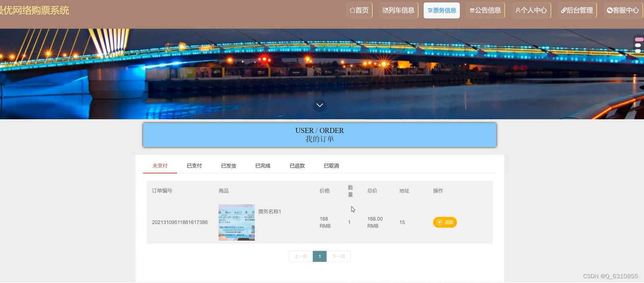Click the 上一页 previous page button
The height and width of the screenshot is (283, 644).
coord(301,256)
